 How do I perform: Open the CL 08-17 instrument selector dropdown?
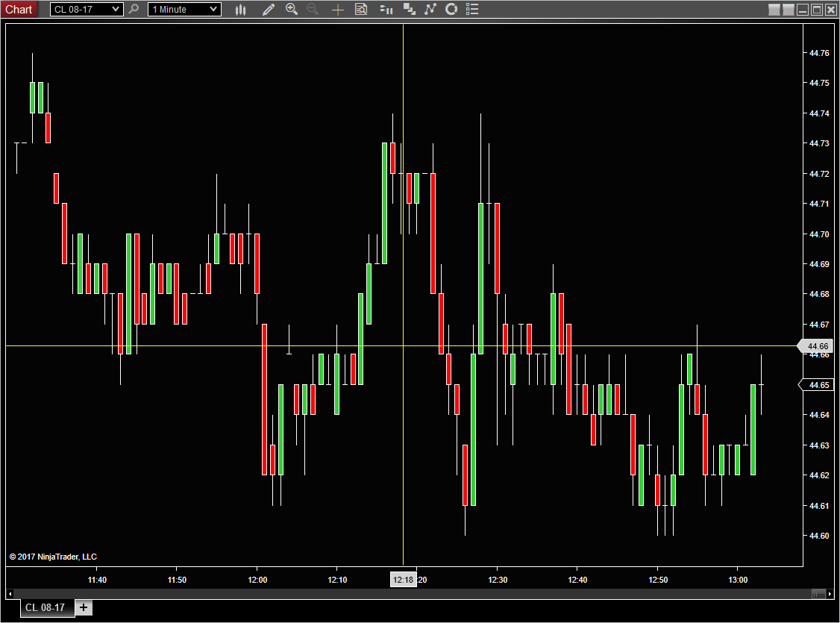pyautogui.click(x=87, y=9)
